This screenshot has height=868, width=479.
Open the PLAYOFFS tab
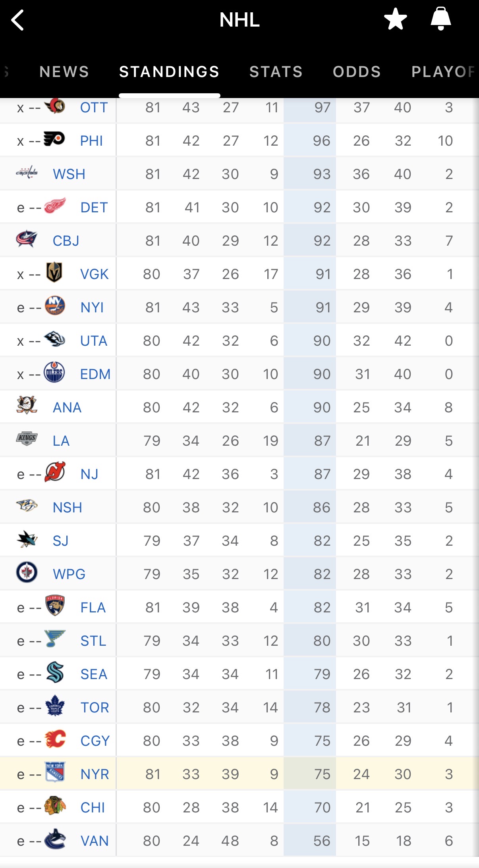coord(443,72)
